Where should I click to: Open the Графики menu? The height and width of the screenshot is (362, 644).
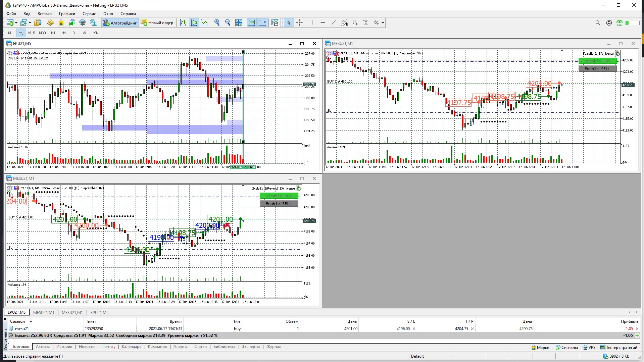[x=67, y=14]
